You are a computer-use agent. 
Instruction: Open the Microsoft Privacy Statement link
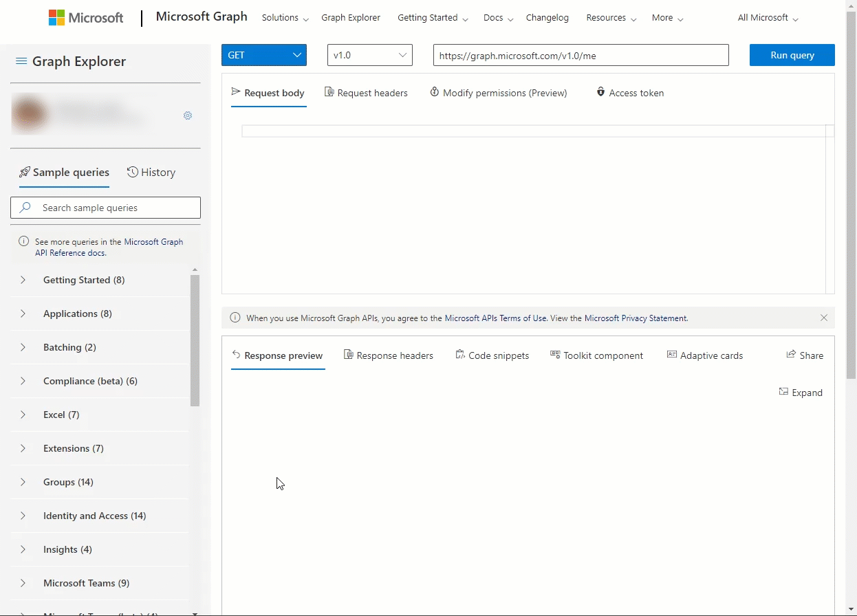point(636,318)
